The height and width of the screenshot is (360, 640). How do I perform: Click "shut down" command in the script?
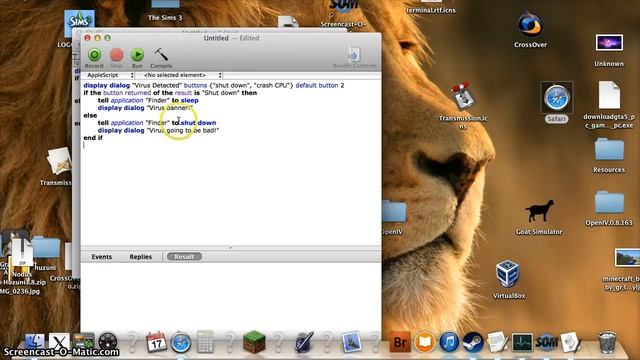[x=198, y=123]
